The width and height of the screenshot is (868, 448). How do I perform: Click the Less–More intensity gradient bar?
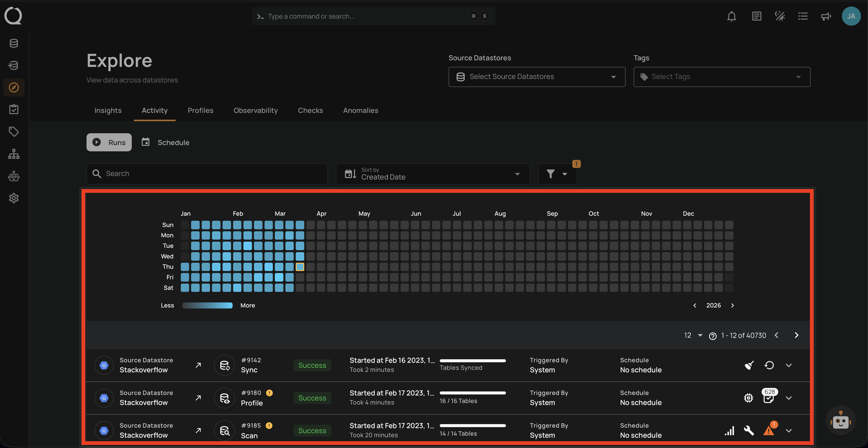(x=207, y=305)
